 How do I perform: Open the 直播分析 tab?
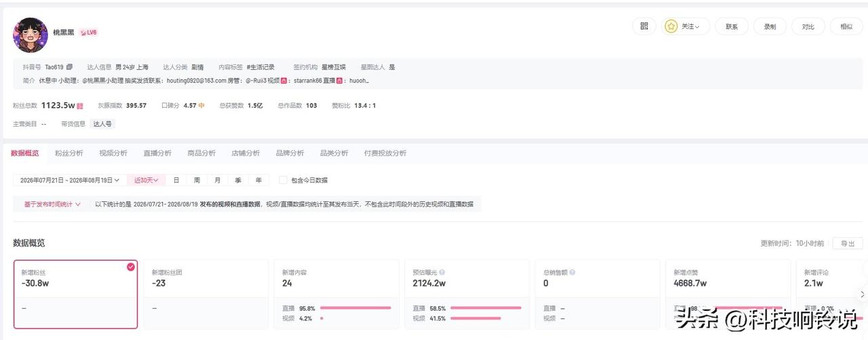[x=157, y=153]
